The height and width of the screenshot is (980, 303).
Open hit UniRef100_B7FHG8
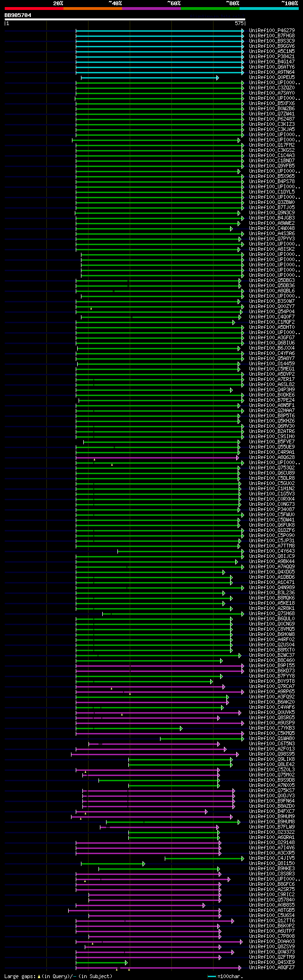coord(272,36)
